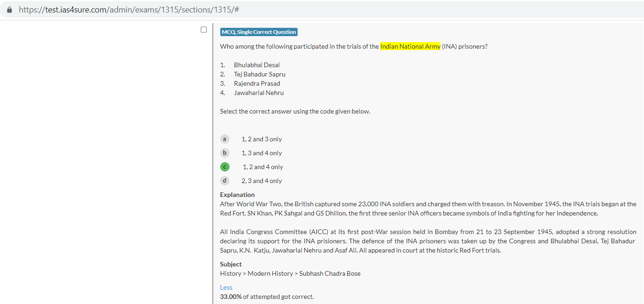Click the MCQ Single Correct Question badge

point(259,32)
